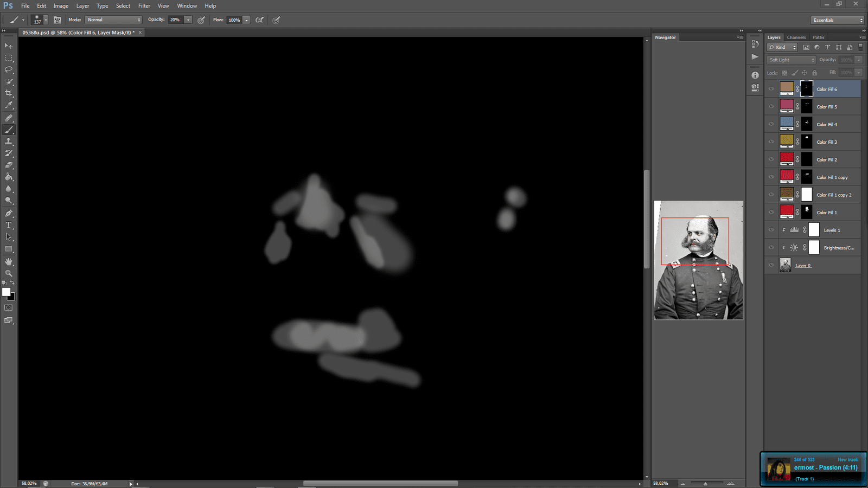
Task: Select the Brush tool in toolbox
Action: pyautogui.click(x=9, y=130)
